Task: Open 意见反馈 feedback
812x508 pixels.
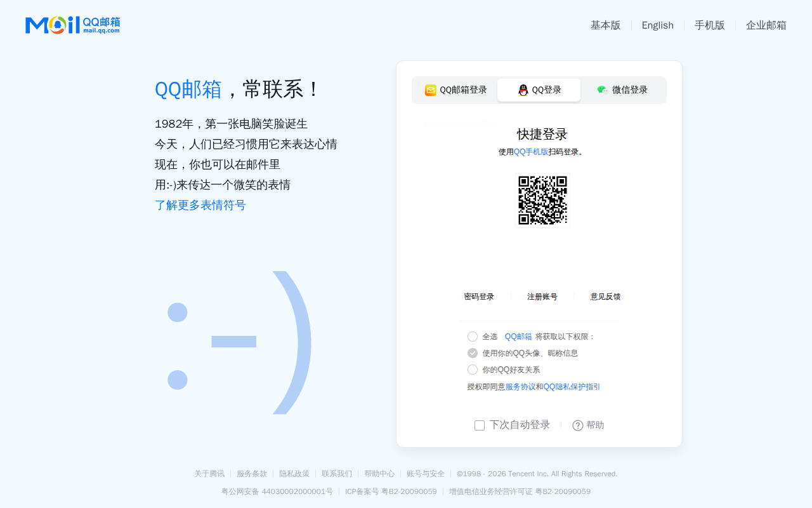Action: coord(606,297)
